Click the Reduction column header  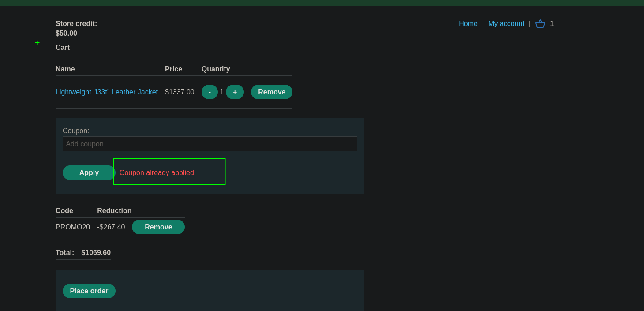coord(114,211)
